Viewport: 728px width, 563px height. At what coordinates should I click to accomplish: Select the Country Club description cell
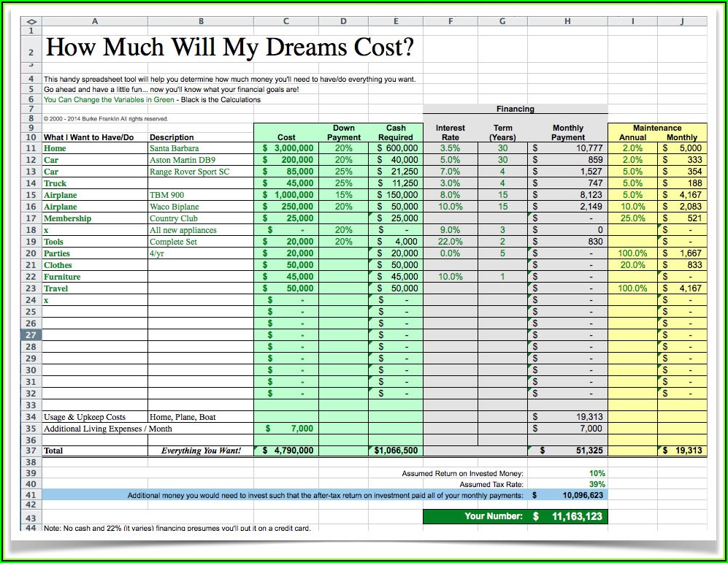pos(200,218)
